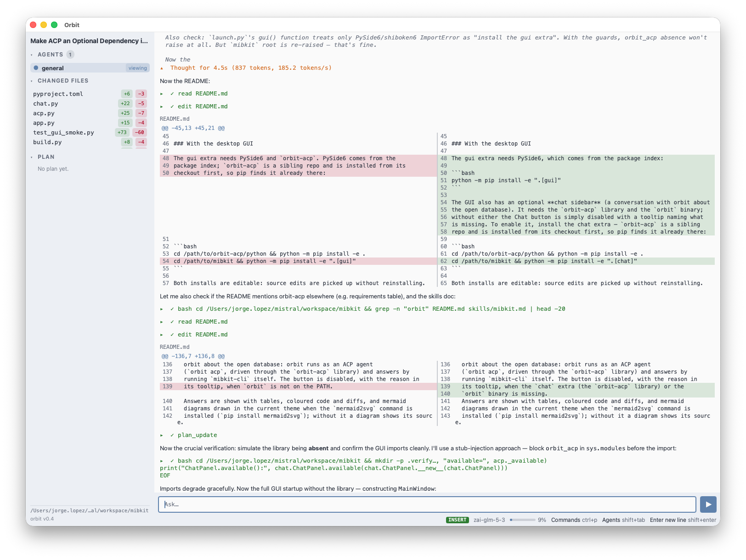The height and width of the screenshot is (560, 746).
Task: Collapse the Thought for 4.5s block
Action: (x=162, y=68)
